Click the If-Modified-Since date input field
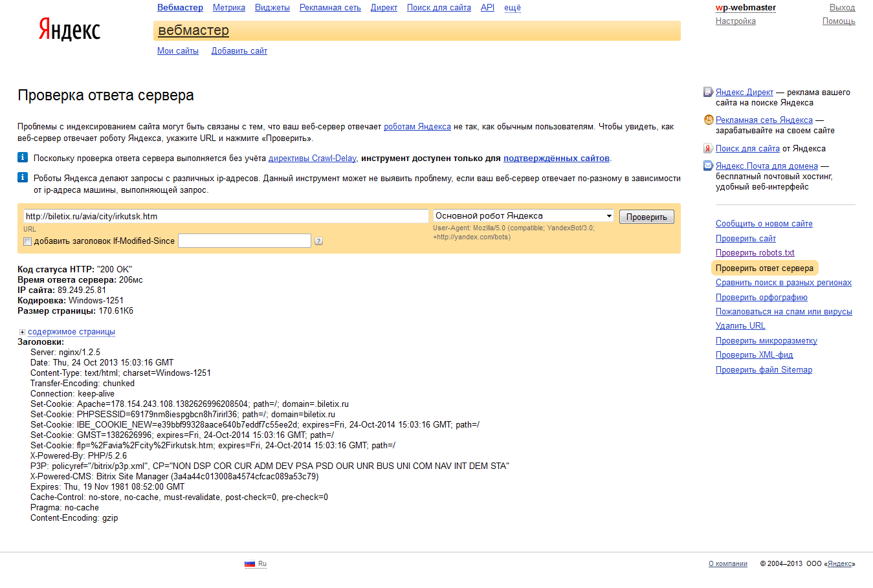Image resolution: width=873 pixels, height=588 pixels. (x=245, y=241)
